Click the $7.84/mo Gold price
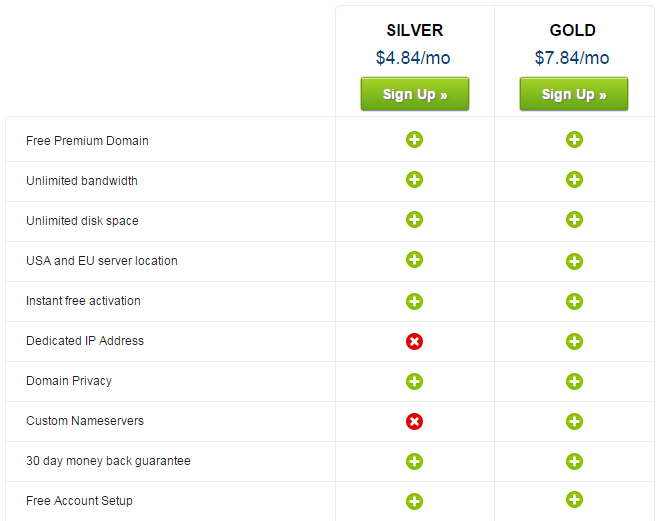Screen dimensions: 660x521 click(x=573, y=58)
